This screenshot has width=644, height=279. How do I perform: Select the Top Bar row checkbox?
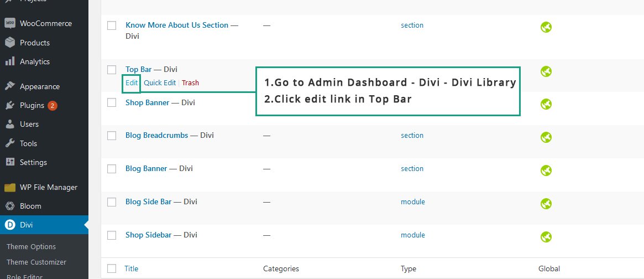pyautogui.click(x=112, y=70)
